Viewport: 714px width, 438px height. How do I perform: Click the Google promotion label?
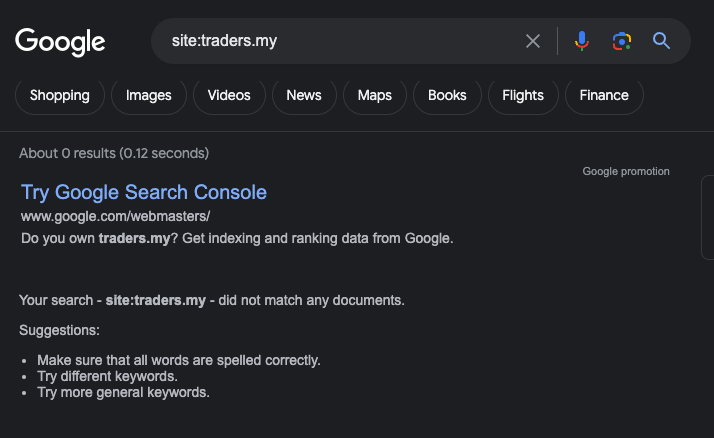click(626, 172)
